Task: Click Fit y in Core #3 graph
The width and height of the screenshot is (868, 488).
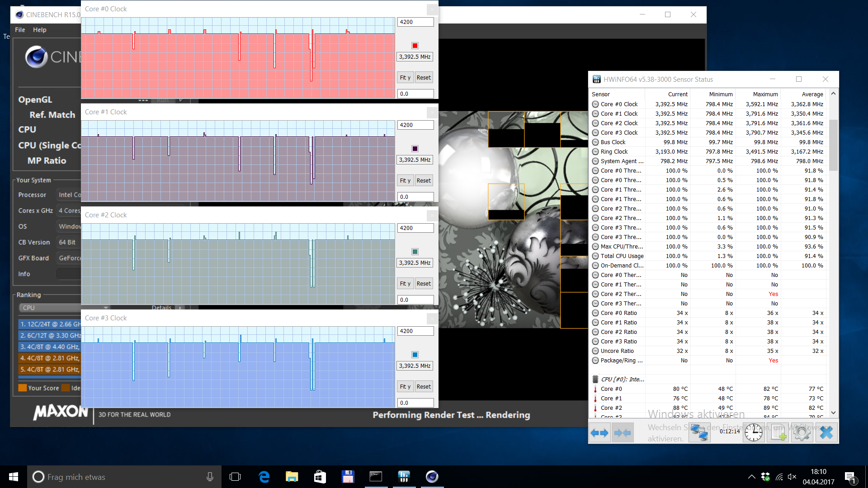Action: coord(405,387)
